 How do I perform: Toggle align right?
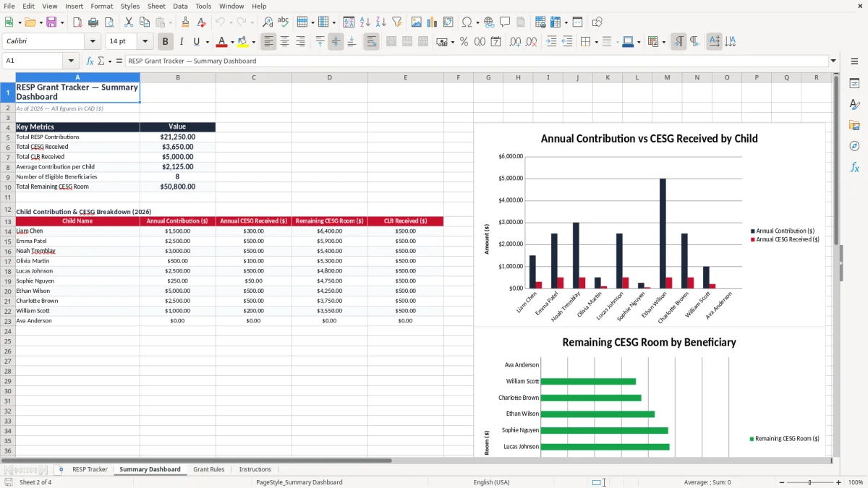[x=300, y=42]
